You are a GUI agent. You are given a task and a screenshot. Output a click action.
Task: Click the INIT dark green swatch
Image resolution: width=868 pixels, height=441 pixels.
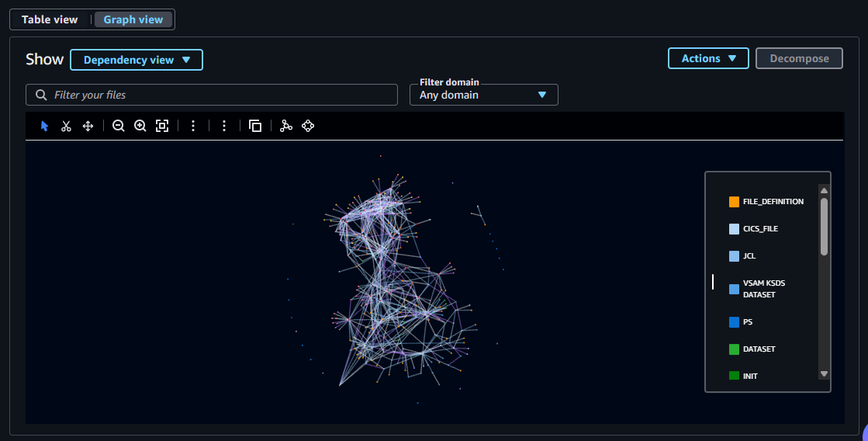click(734, 376)
